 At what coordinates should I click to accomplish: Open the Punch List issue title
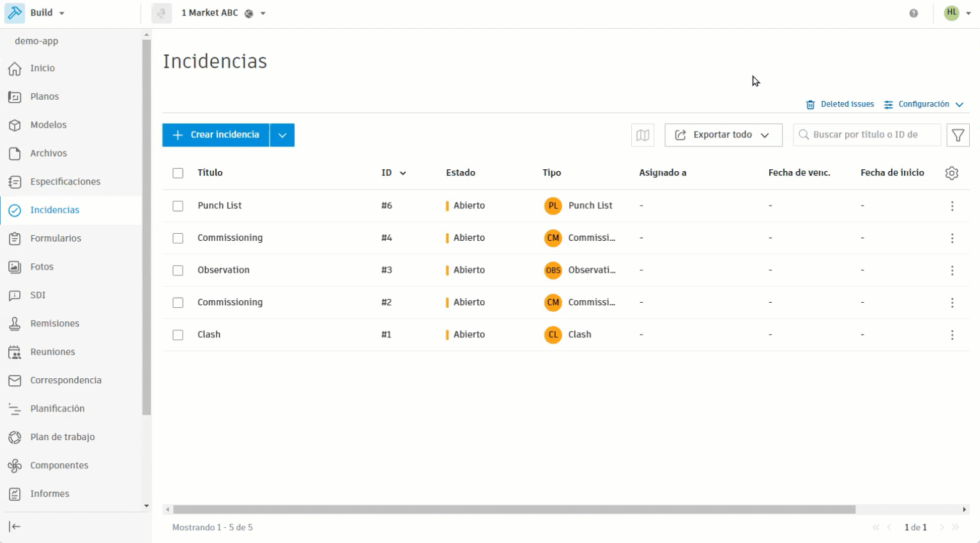[x=220, y=206]
